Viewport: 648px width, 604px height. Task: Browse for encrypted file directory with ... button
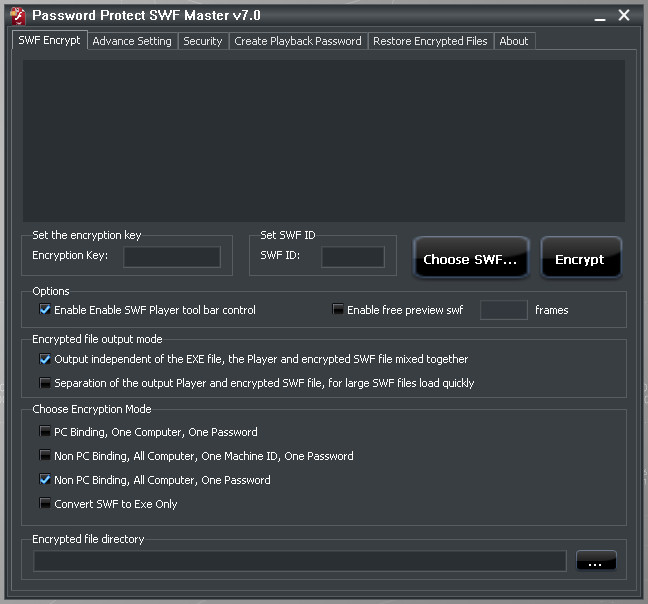coord(596,561)
